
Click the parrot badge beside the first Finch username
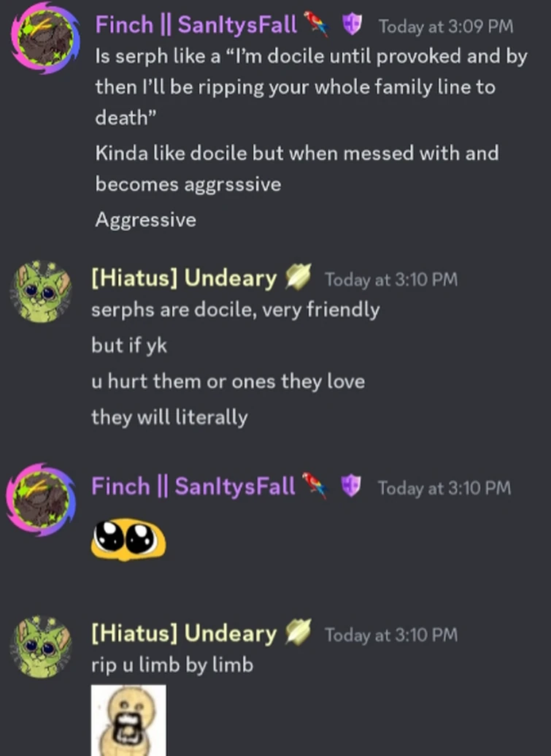click(x=316, y=24)
